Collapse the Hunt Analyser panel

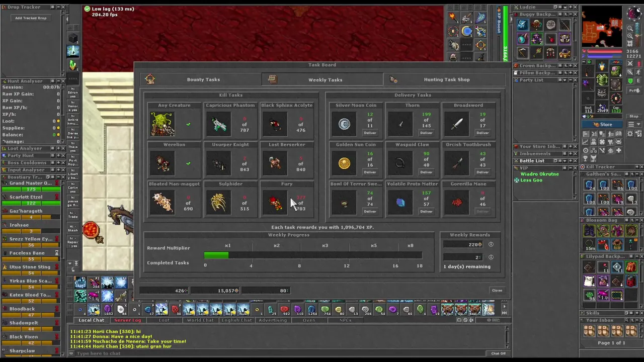(58, 80)
